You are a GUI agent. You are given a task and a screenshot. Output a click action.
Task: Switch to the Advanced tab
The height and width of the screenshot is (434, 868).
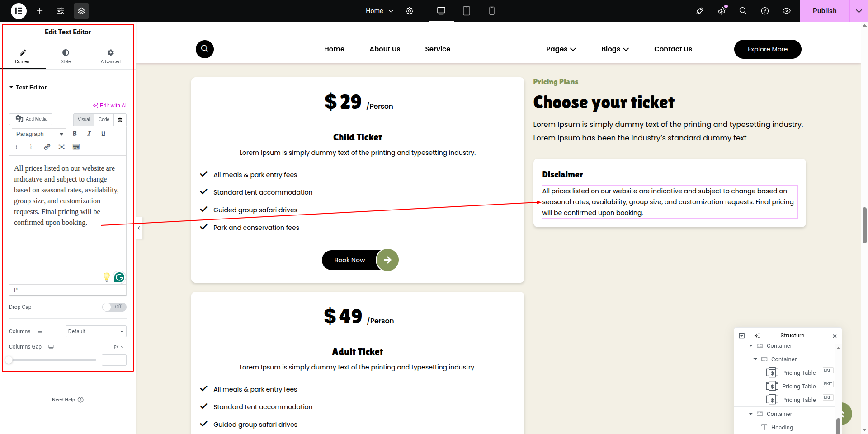[x=110, y=56]
